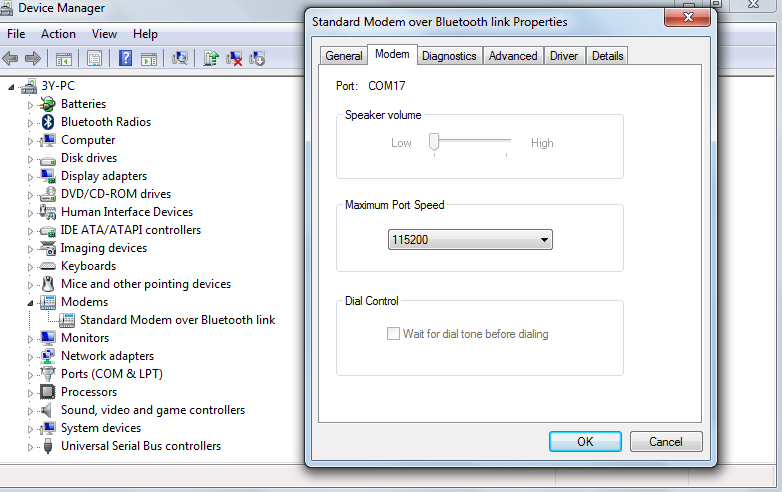Screen dimensions: 782x492
Task: Expand the Network adapters tree node
Action: coord(30,356)
